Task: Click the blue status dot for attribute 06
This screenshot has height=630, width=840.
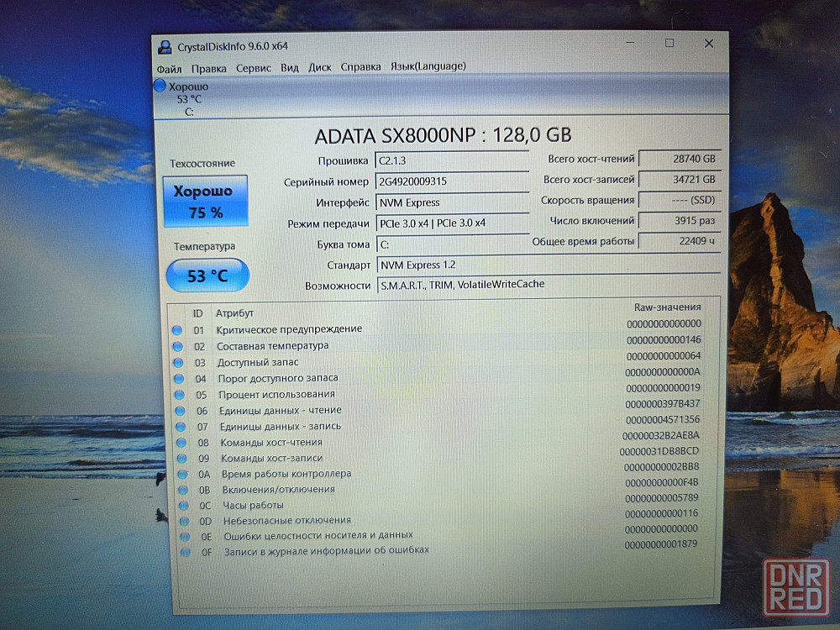Action: (180, 411)
